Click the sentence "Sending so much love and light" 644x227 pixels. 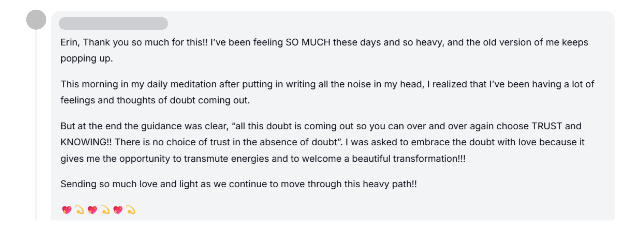[239, 184]
